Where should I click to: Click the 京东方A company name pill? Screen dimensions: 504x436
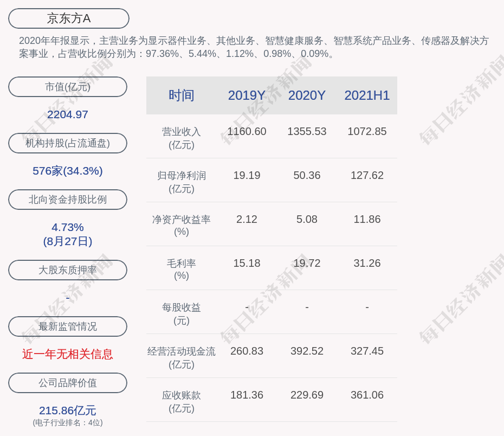click(68, 18)
